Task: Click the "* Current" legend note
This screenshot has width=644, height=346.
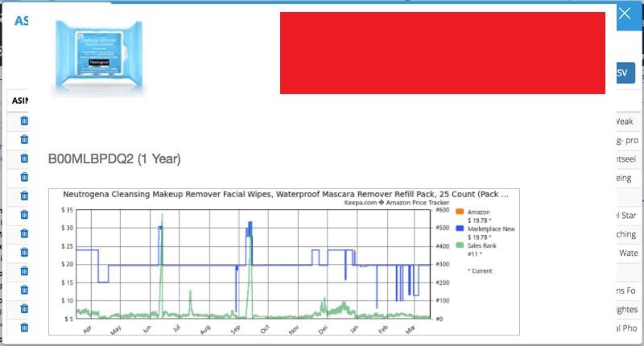Action: click(x=480, y=271)
